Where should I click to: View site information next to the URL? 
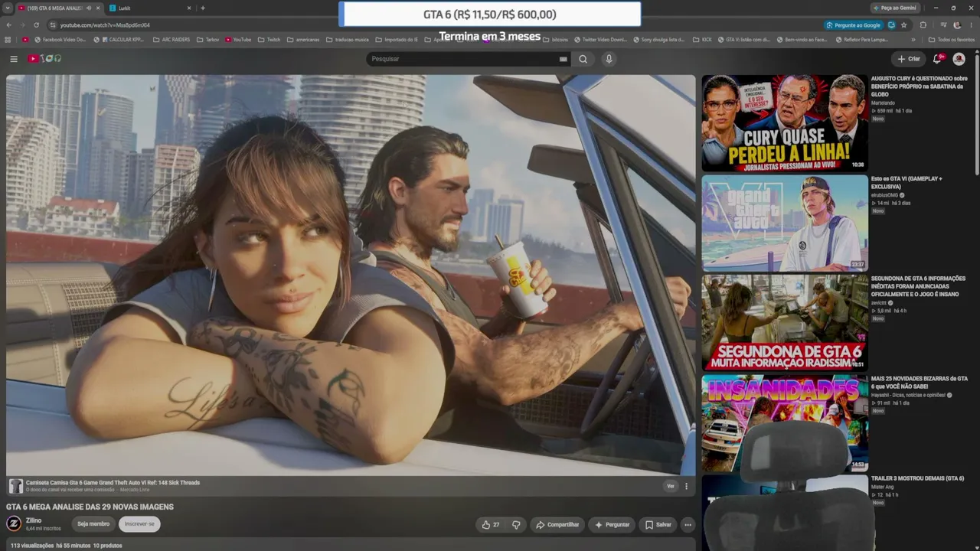[53, 25]
